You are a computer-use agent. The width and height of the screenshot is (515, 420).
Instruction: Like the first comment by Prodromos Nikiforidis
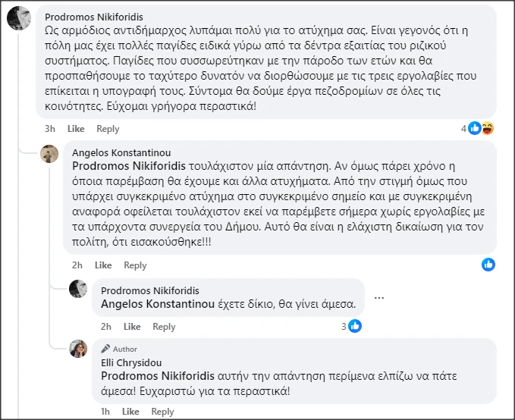76,129
